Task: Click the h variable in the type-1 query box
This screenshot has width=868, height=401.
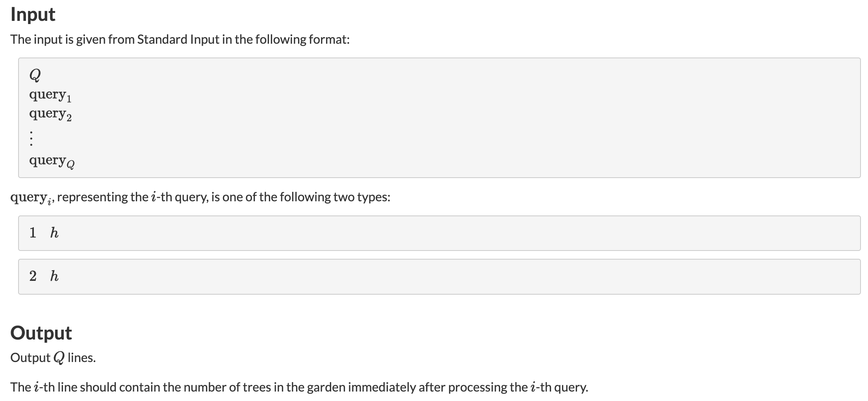Action: (54, 233)
